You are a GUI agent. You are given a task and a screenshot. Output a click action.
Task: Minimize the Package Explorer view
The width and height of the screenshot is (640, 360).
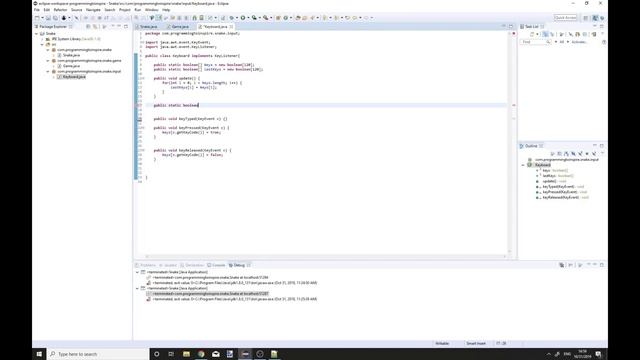(119, 27)
